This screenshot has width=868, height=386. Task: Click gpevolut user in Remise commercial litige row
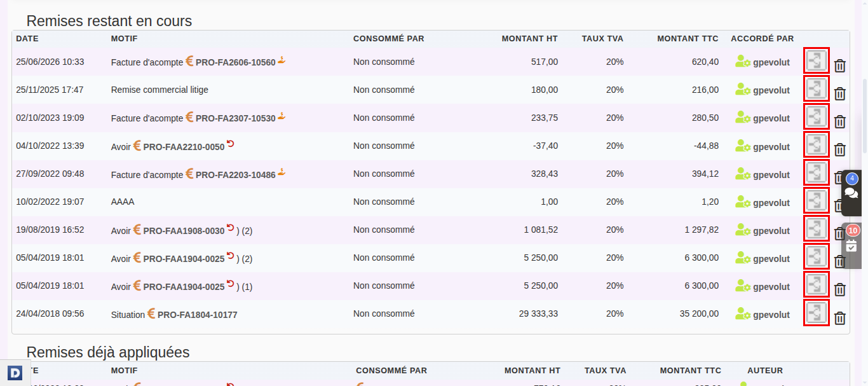[771, 90]
